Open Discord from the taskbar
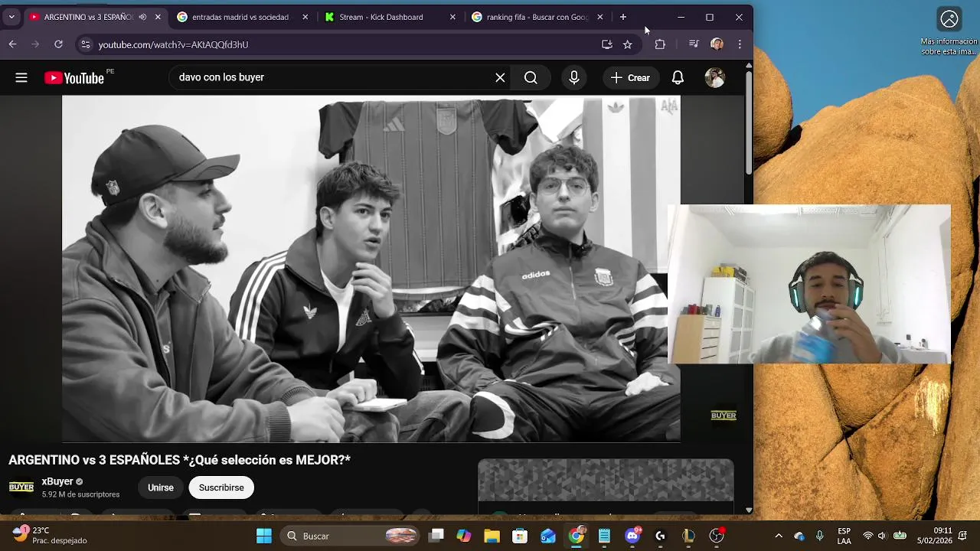 point(632,536)
